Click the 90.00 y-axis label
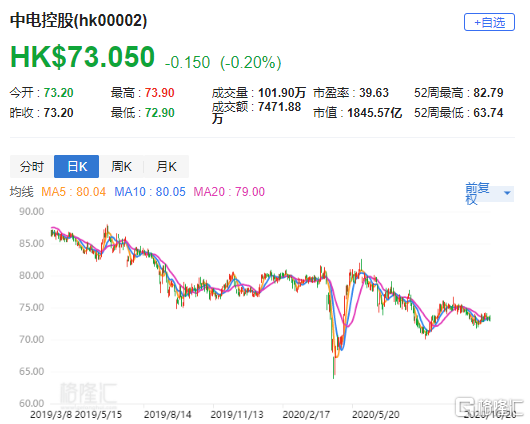 (x=31, y=212)
